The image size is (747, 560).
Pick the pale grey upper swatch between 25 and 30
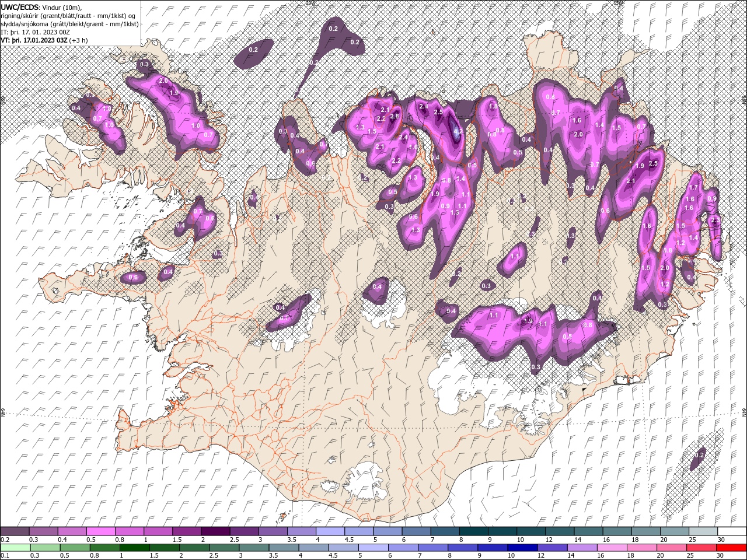pos(703,531)
